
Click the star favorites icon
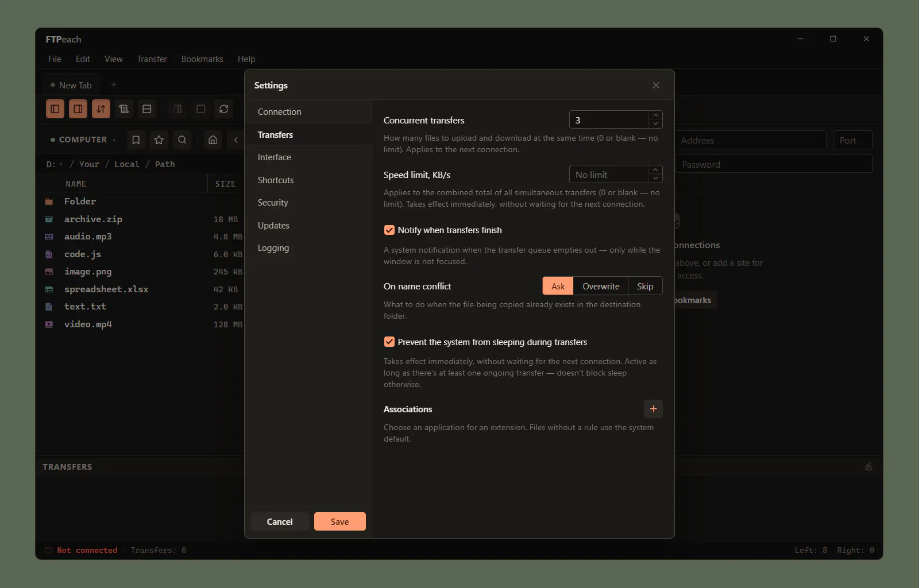159,140
